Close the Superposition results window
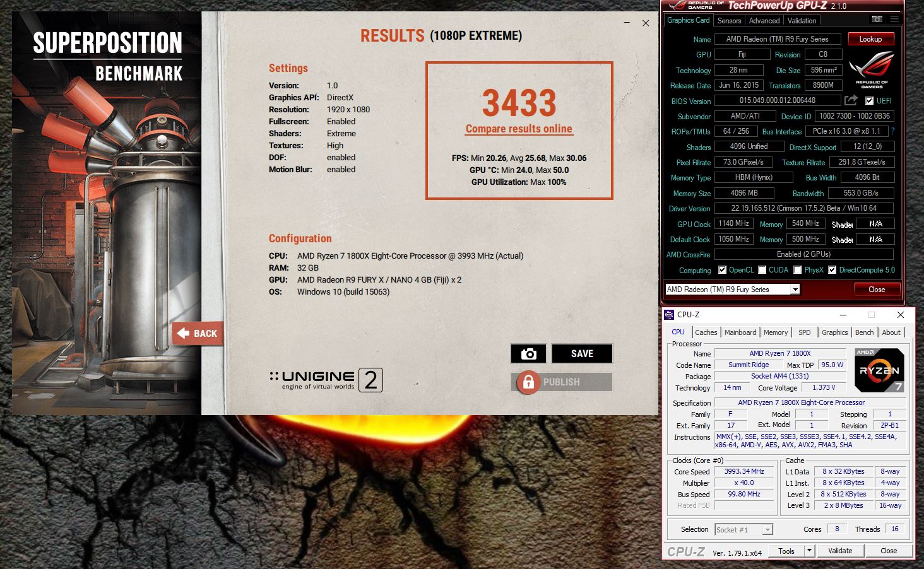This screenshot has height=569, width=924. pos(646,23)
